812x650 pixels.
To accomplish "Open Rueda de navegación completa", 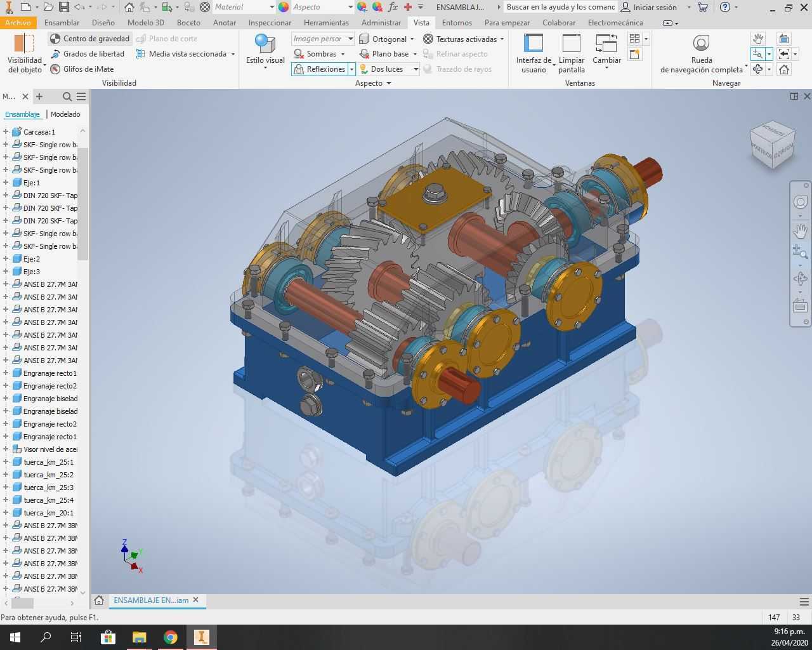I will click(x=701, y=54).
